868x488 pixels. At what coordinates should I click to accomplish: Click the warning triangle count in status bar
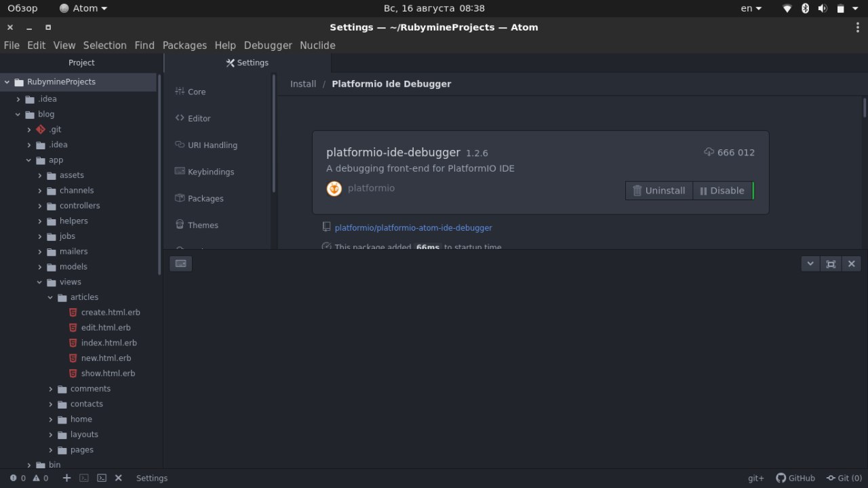[41, 478]
